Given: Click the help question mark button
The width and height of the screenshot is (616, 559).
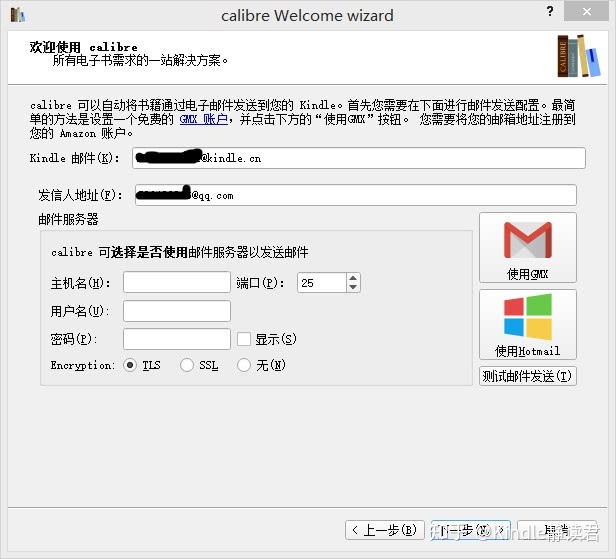Looking at the screenshot, I should (550, 11).
